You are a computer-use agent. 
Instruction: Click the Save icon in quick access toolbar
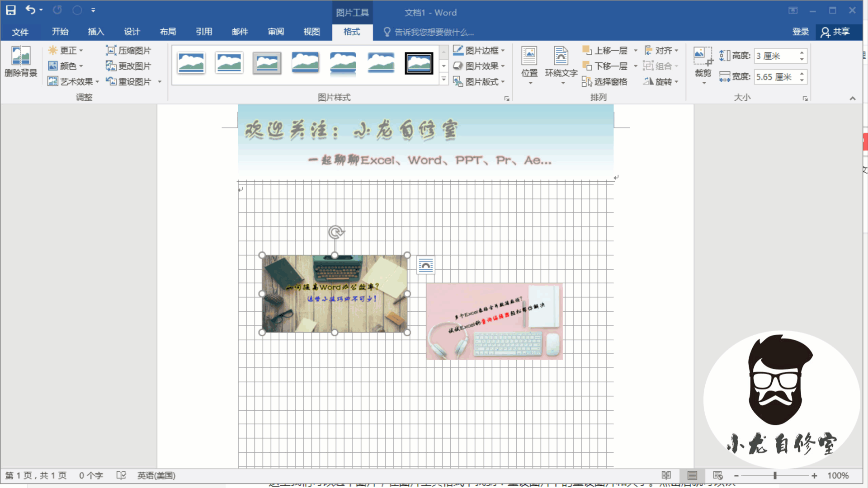(x=11, y=10)
